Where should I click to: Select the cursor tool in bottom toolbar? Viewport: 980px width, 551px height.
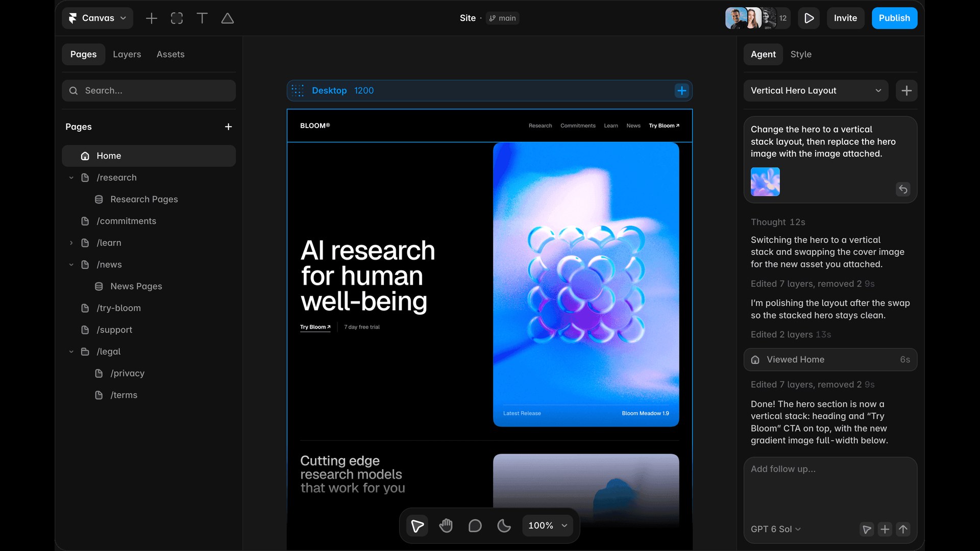coord(417,525)
